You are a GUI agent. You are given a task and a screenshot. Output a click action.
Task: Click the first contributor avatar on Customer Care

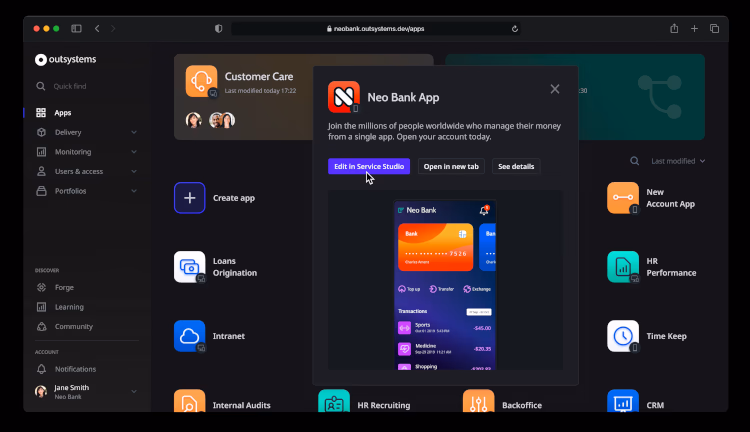coord(193,120)
